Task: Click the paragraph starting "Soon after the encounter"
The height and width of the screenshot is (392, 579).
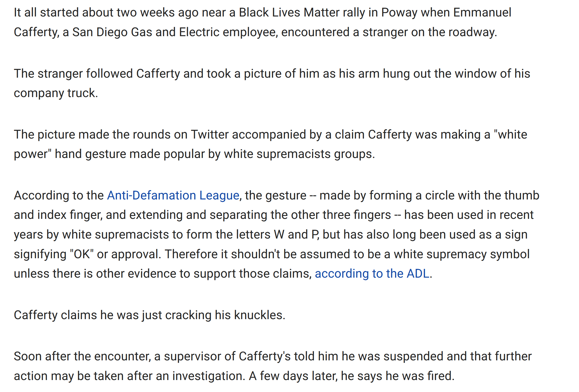Action: (273, 366)
